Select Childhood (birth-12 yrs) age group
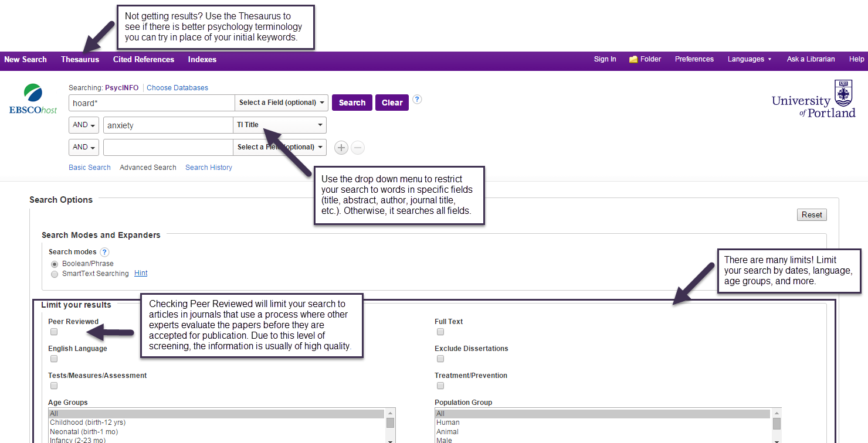 [x=216, y=422]
